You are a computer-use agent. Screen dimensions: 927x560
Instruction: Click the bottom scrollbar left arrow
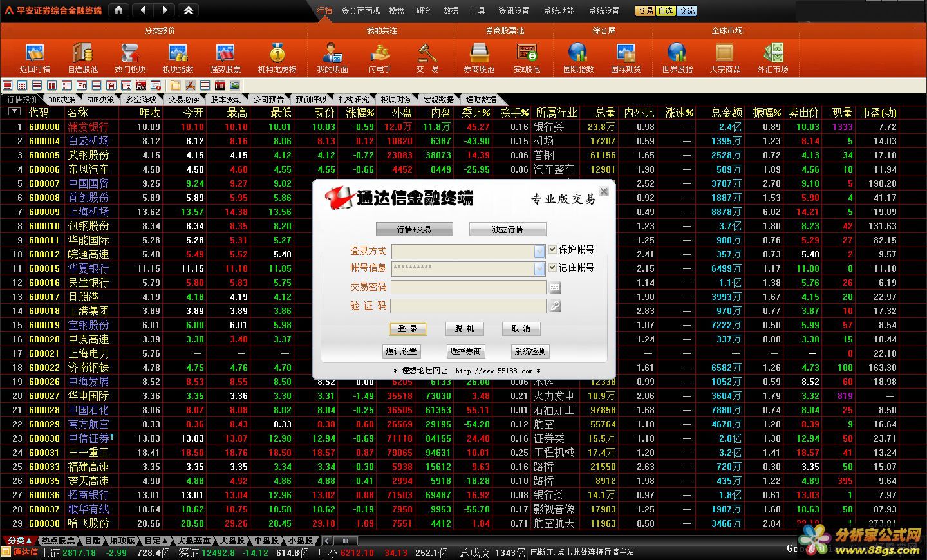click(327, 541)
